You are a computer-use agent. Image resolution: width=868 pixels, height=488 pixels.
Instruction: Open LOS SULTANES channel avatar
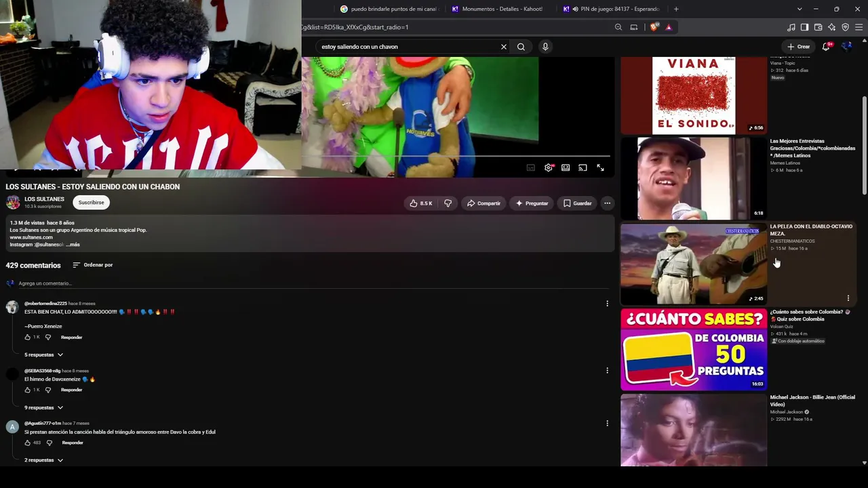pyautogui.click(x=13, y=202)
